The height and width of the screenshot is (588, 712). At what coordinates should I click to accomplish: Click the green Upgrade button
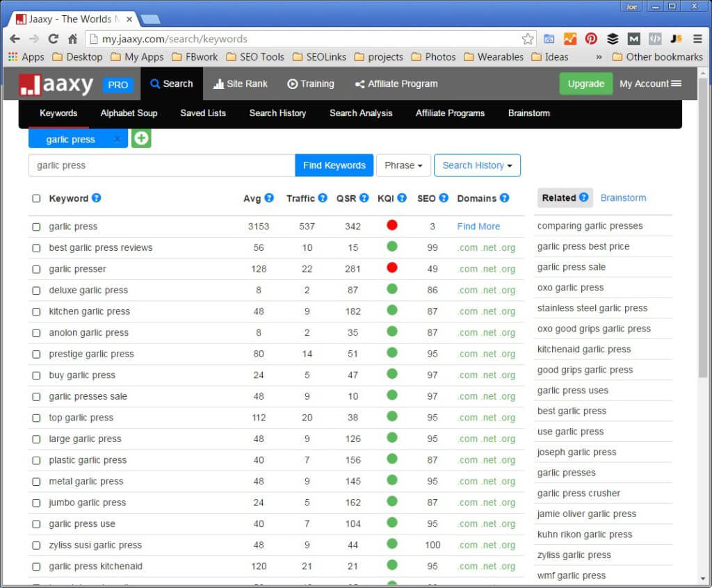(585, 83)
